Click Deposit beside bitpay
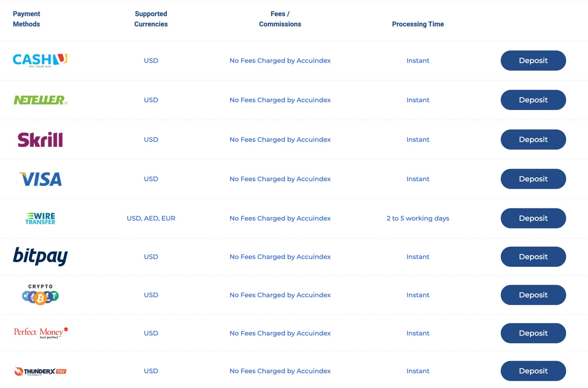 pyautogui.click(x=533, y=257)
